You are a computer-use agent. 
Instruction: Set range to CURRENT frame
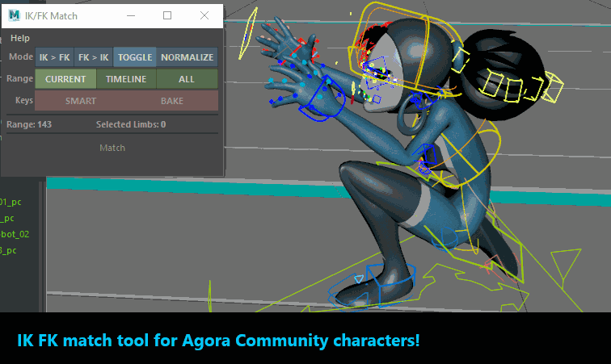65,79
